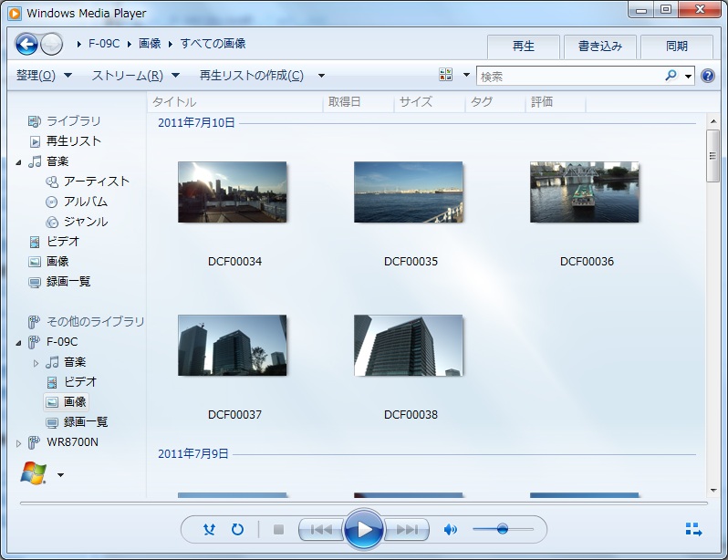Screen dimensions: 728x560
Task: Open 再生リストの作成(C) menu
Action: (x=252, y=75)
